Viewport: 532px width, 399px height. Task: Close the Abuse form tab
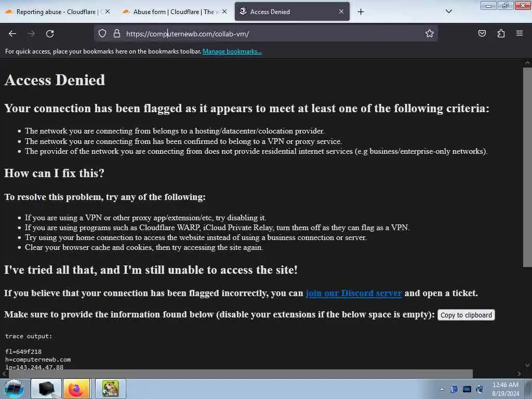224,11
